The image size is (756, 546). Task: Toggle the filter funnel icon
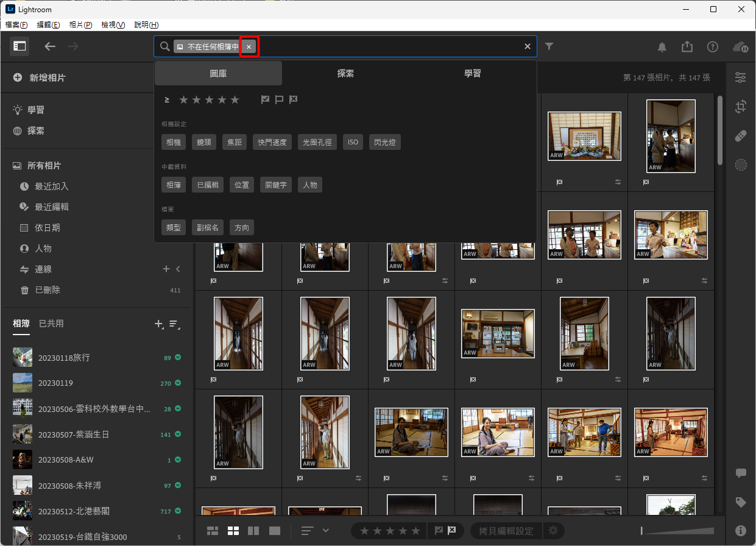point(549,46)
